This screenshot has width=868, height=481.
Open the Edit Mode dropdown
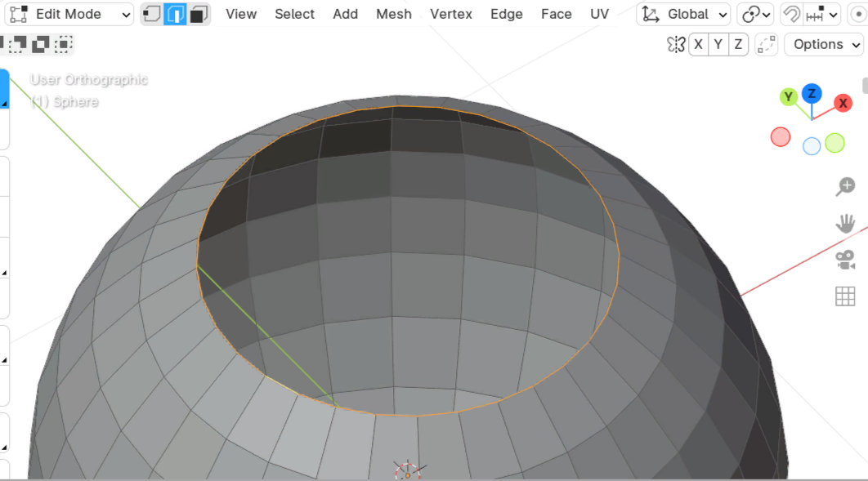click(x=69, y=15)
